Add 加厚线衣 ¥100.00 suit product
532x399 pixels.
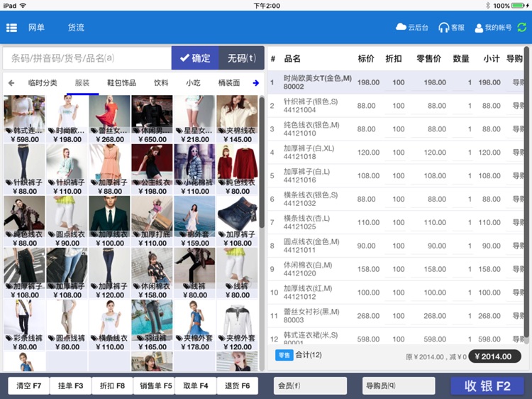click(x=109, y=221)
